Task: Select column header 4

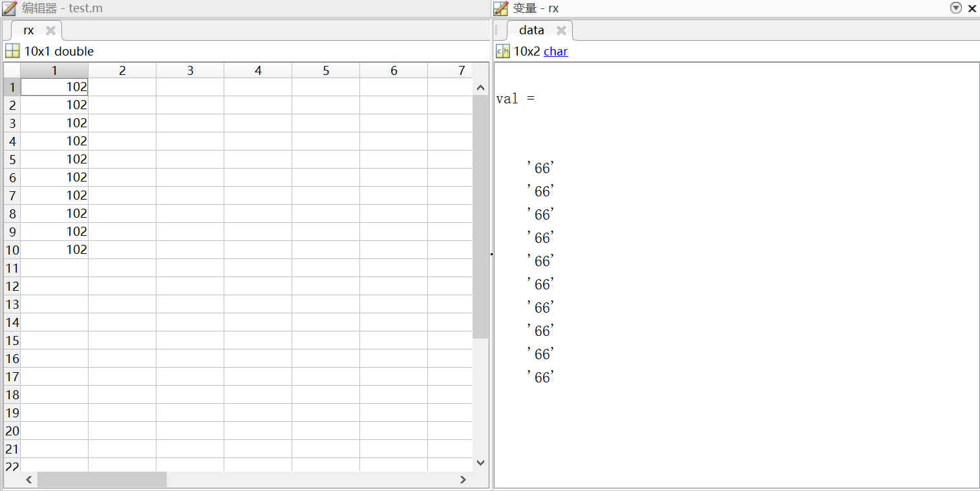Action: pos(258,70)
